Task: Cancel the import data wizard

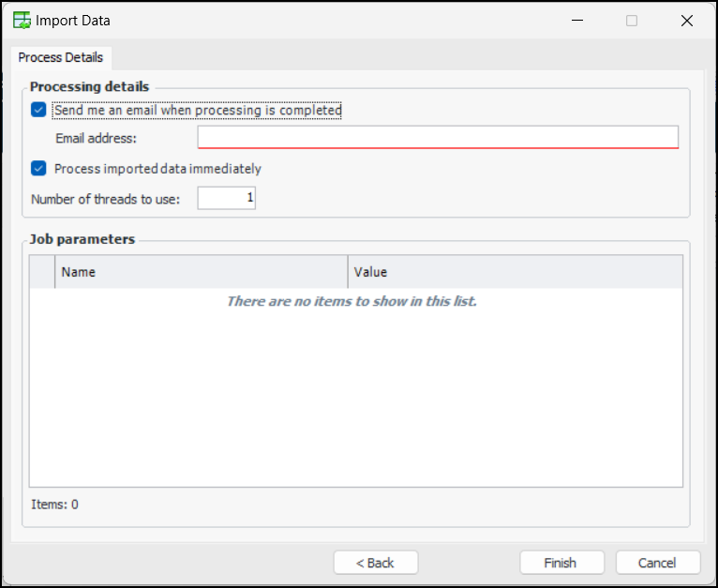Action: 658,563
